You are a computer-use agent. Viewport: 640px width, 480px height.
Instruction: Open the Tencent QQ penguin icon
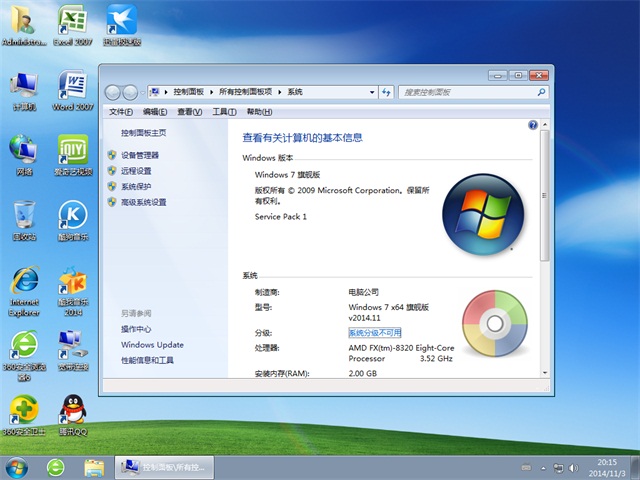(71, 411)
